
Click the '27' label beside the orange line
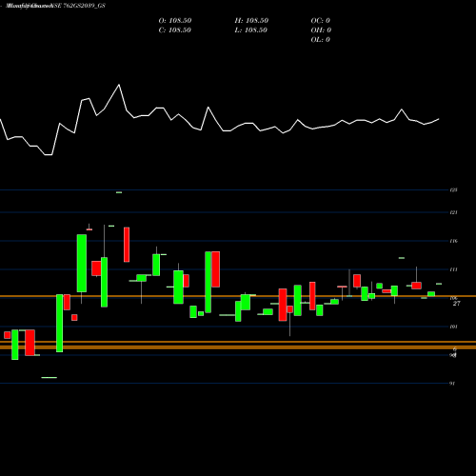pyautogui.click(x=456, y=304)
